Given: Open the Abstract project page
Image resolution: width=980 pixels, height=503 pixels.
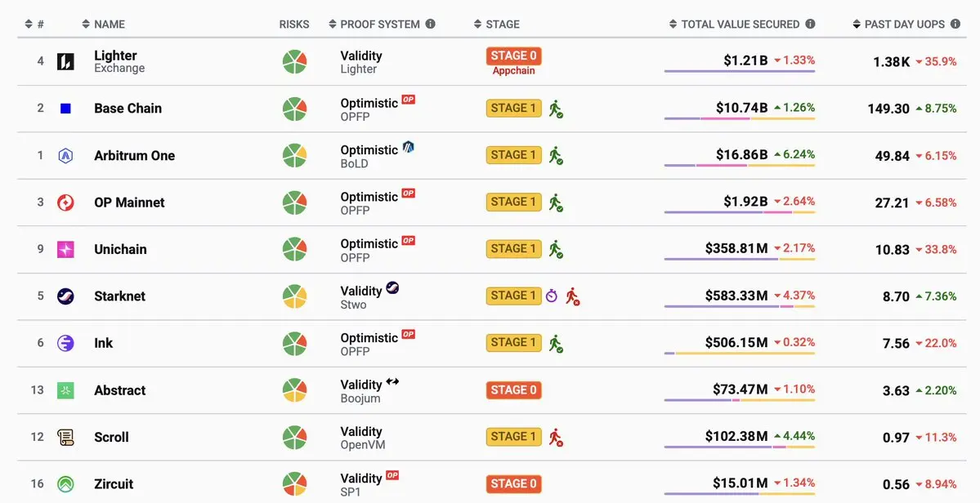Looking at the screenshot, I should [x=119, y=390].
